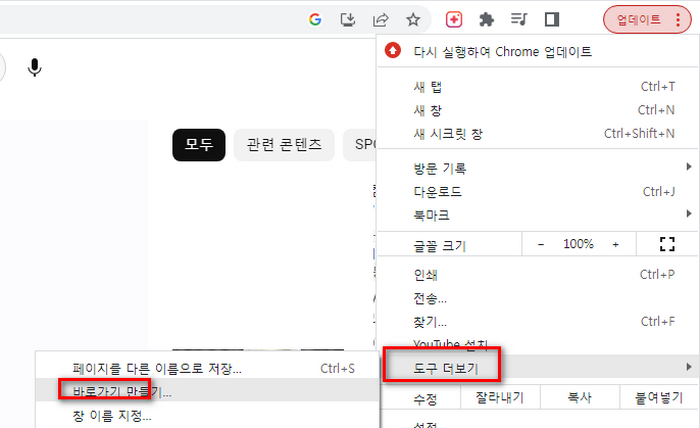This screenshot has width=700, height=428.
Task: Select YouTube 설치 menu item
Action: pyautogui.click(x=538, y=345)
